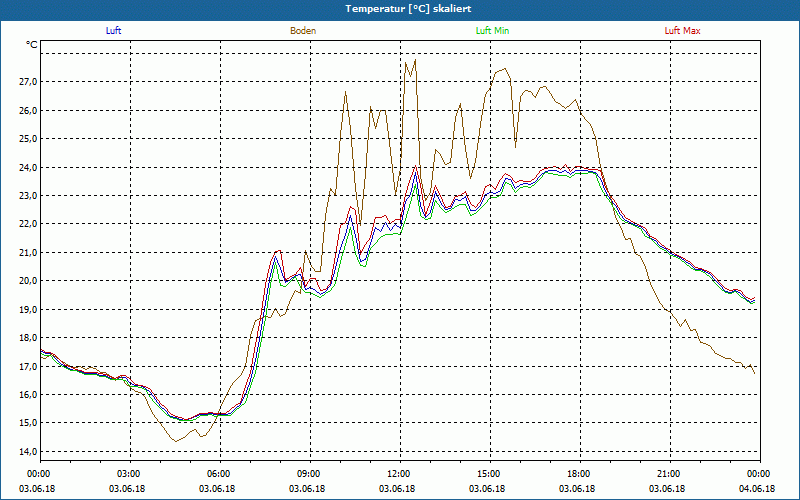Click the 16,0 y-axis value
Viewport: 800px width, 500px height.
(28, 394)
